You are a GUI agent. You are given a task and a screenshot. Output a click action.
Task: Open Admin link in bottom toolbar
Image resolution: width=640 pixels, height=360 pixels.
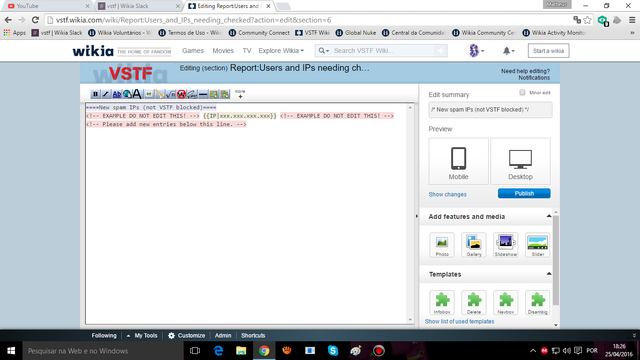coord(223,336)
